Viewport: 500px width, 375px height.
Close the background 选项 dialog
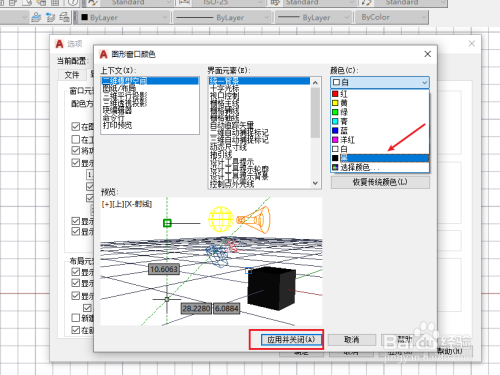point(472,44)
